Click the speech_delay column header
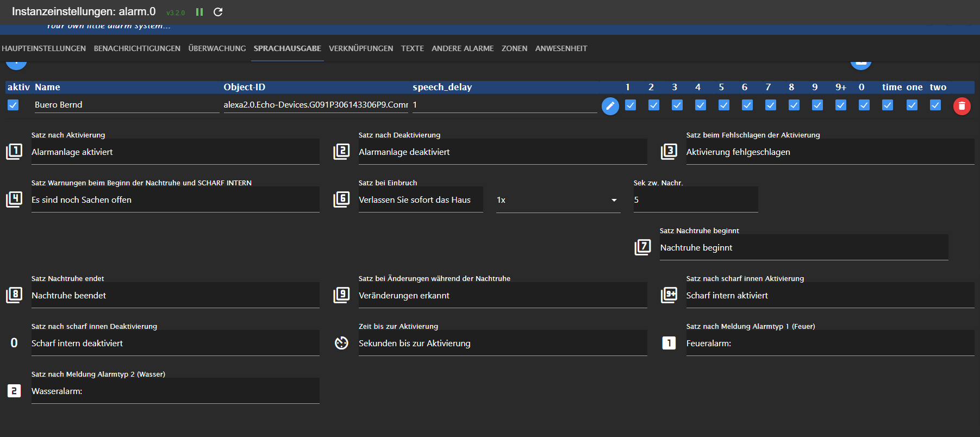The width and height of the screenshot is (980, 437). pos(442,87)
